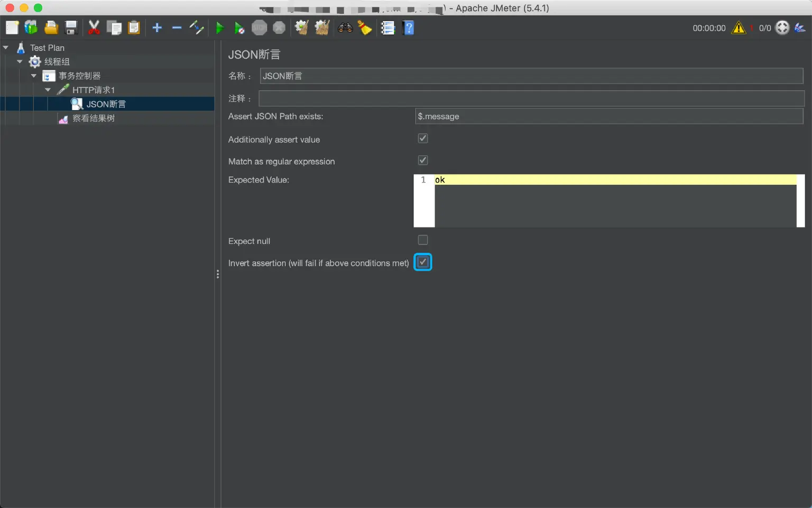
Task: Click the floppy disk Save icon
Action: point(71,28)
